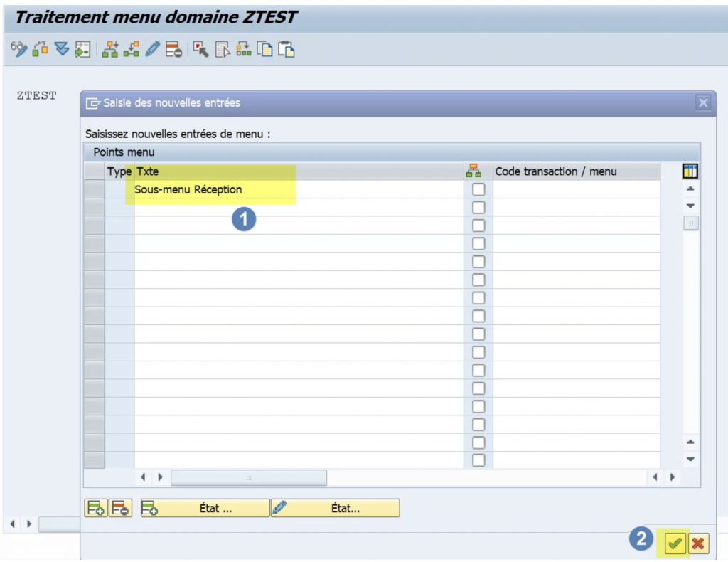Click the insert row icon below the table
The width and height of the screenshot is (728, 562).
[95, 508]
